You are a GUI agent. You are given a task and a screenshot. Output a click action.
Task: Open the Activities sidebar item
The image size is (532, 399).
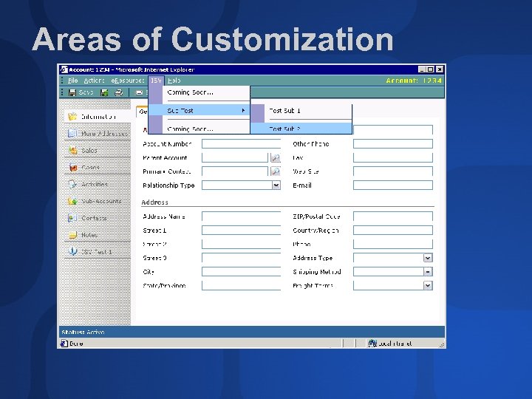coord(98,184)
